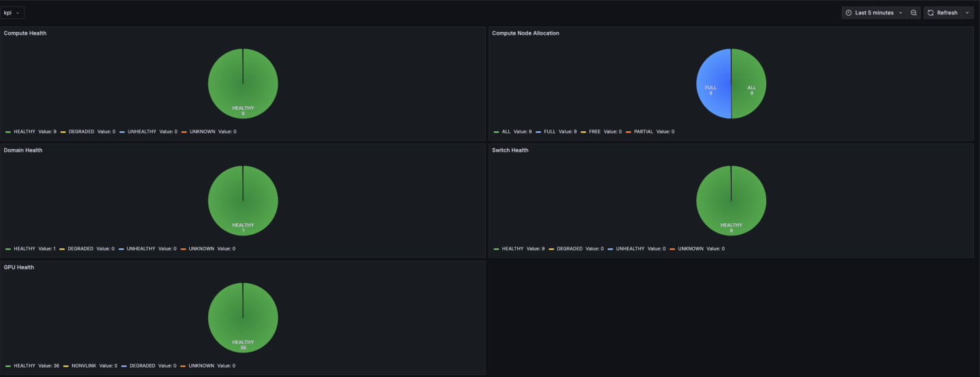The image size is (980, 377).
Task: Toggle PARTIAL series in Compute Node Allocation legend
Action: 644,131
